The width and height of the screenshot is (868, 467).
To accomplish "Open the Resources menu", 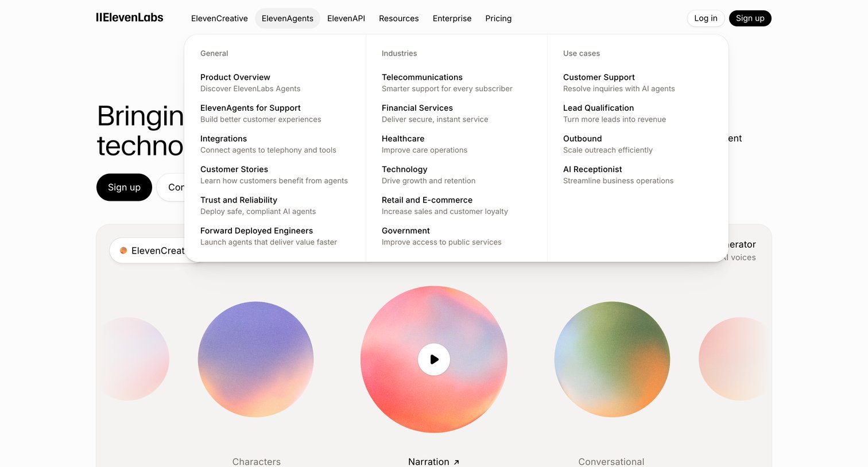I will [399, 18].
